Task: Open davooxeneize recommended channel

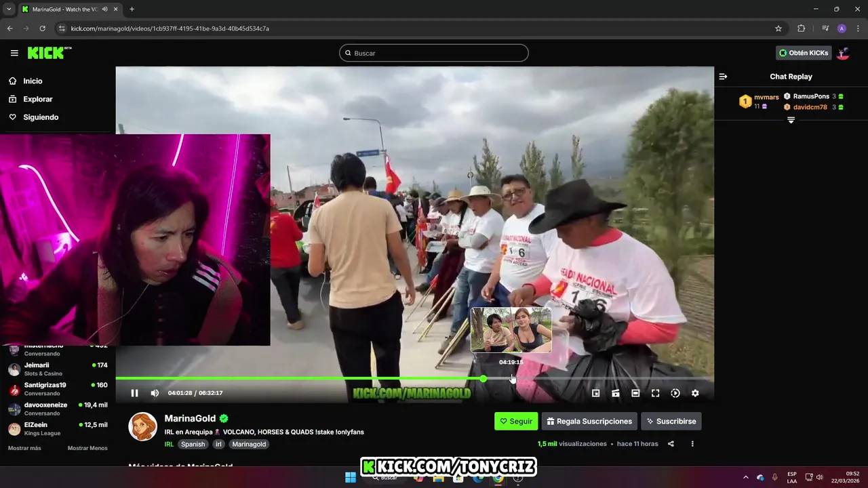Action: [58, 409]
